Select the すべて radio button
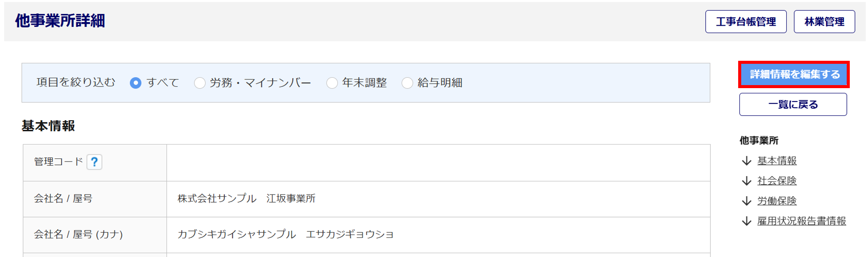Screen dimensions: 868x257 click(x=135, y=83)
